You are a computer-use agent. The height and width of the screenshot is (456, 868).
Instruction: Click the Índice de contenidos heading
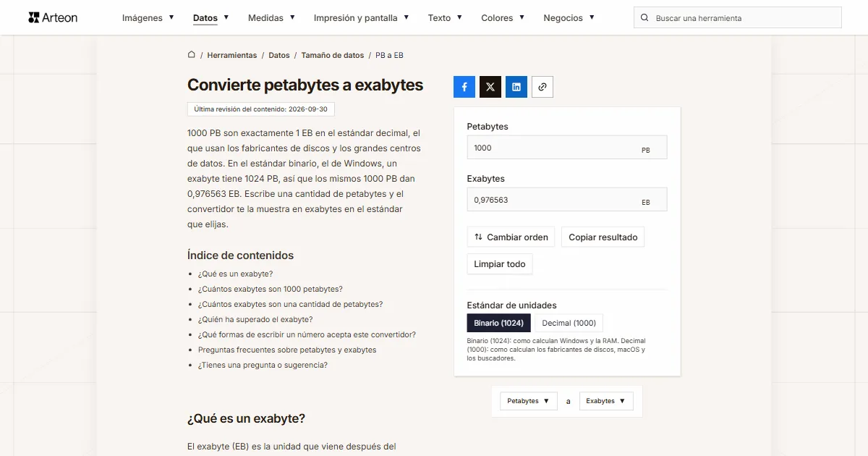click(x=240, y=256)
